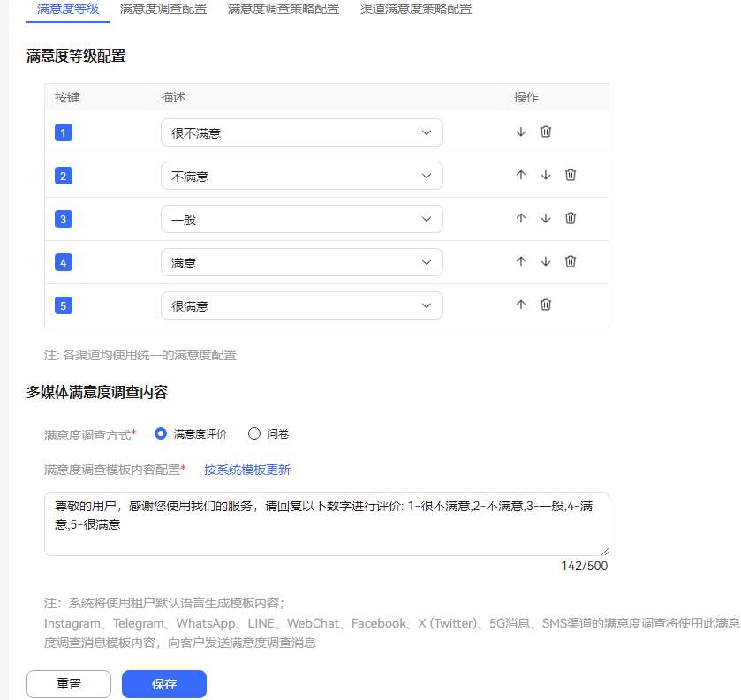Click the 多媒体满意度调查内容 heading

(97, 393)
